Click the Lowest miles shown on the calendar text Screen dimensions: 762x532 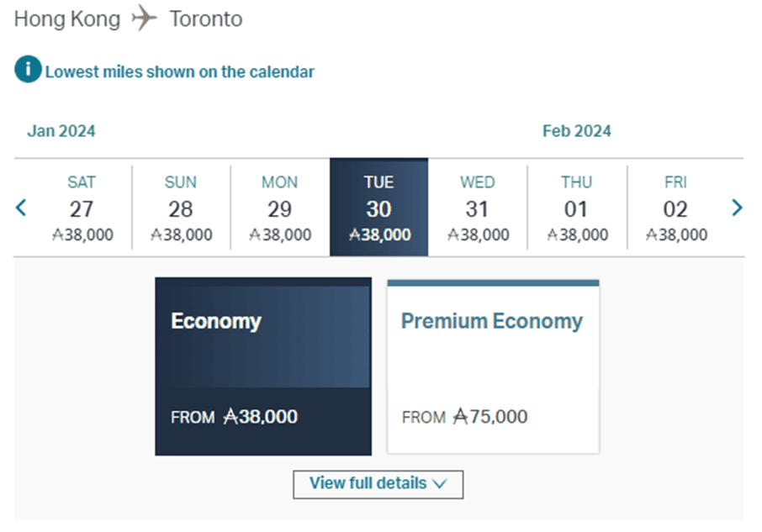180,72
